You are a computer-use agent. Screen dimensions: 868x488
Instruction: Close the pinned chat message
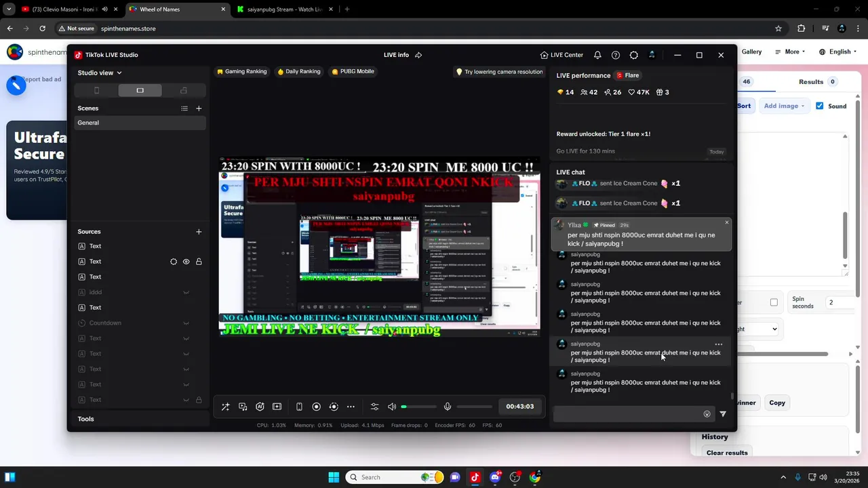(727, 222)
